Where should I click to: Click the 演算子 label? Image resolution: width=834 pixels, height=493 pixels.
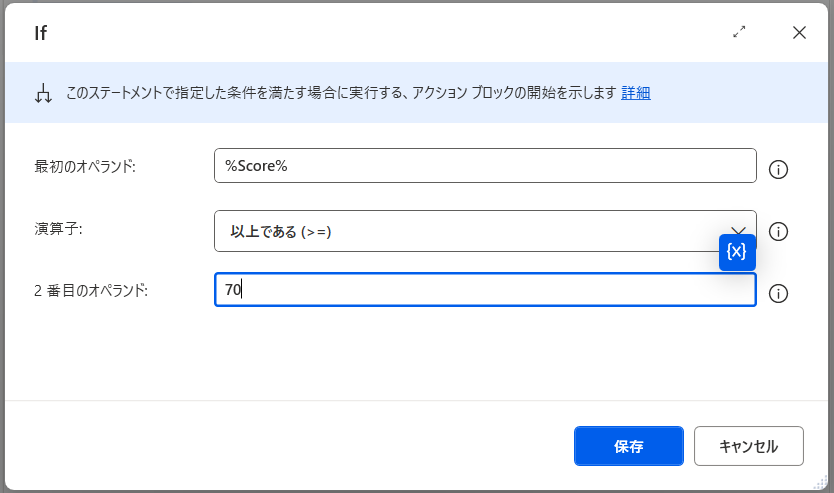click(59, 229)
